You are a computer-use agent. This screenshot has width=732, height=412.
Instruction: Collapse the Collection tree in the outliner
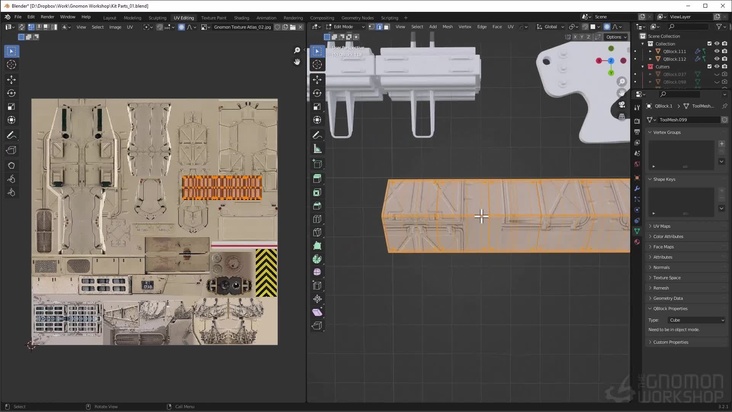pyautogui.click(x=643, y=44)
